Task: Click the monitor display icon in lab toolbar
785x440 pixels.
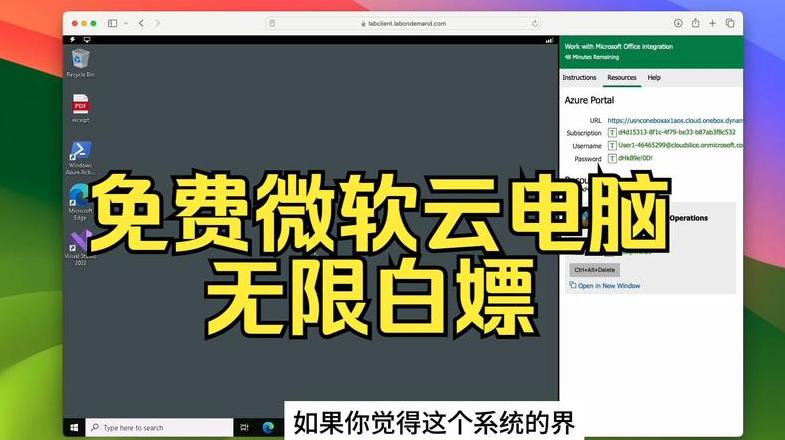Action: pyautogui.click(x=87, y=40)
